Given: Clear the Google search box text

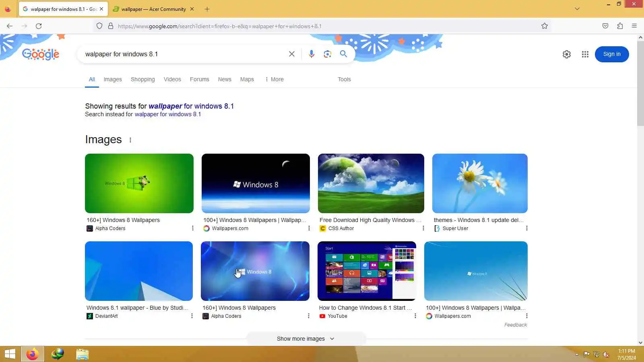Looking at the screenshot, I should pyautogui.click(x=292, y=54).
